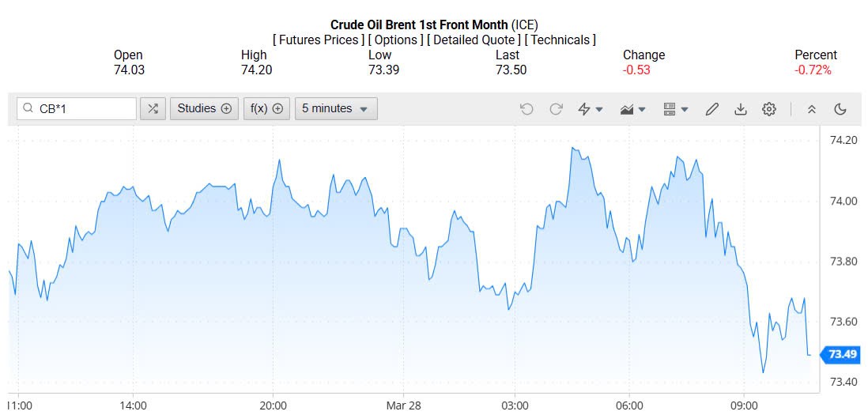Click the undo arrow icon
868x415 pixels.
pyautogui.click(x=526, y=109)
